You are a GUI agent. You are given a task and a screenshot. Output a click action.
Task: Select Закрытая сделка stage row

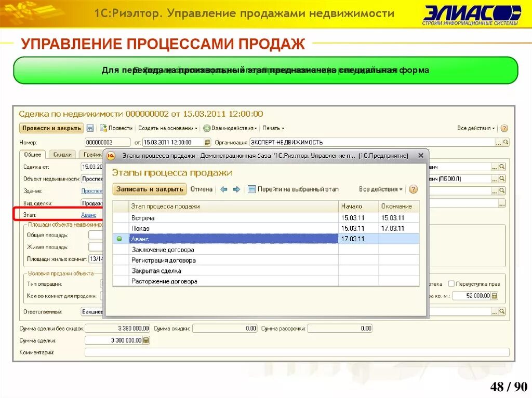click(266, 270)
